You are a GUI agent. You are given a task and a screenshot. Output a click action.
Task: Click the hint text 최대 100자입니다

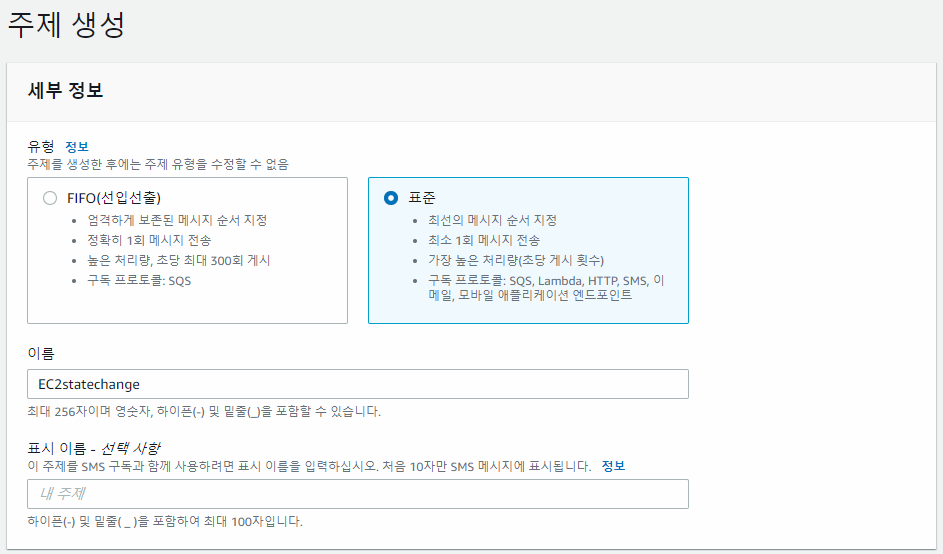point(165,522)
